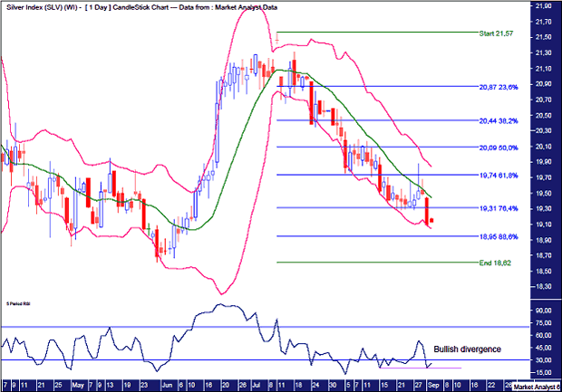This screenshot has height=392, width=562.
Task: Select the '19.74 61.8%' retracement label
Action: click(x=499, y=176)
